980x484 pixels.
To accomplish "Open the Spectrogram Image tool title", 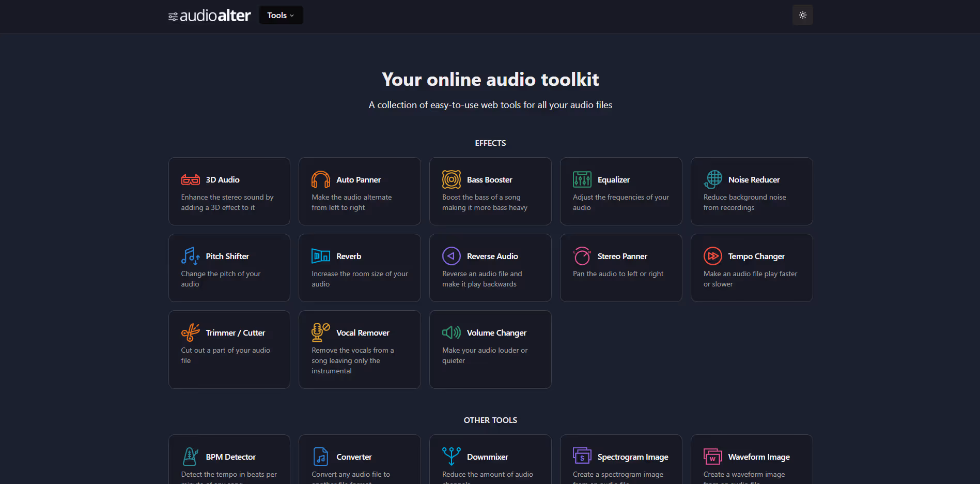I will (x=633, y=457).
